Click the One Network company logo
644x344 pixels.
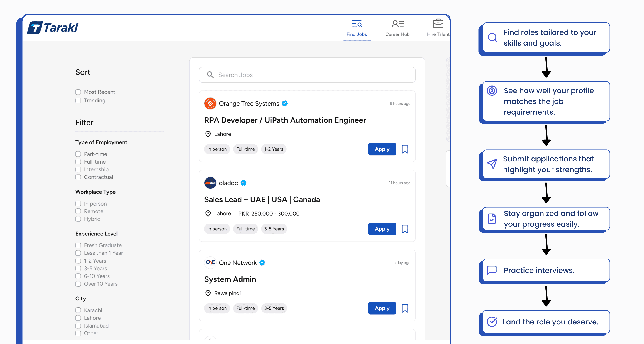[210, 263]
